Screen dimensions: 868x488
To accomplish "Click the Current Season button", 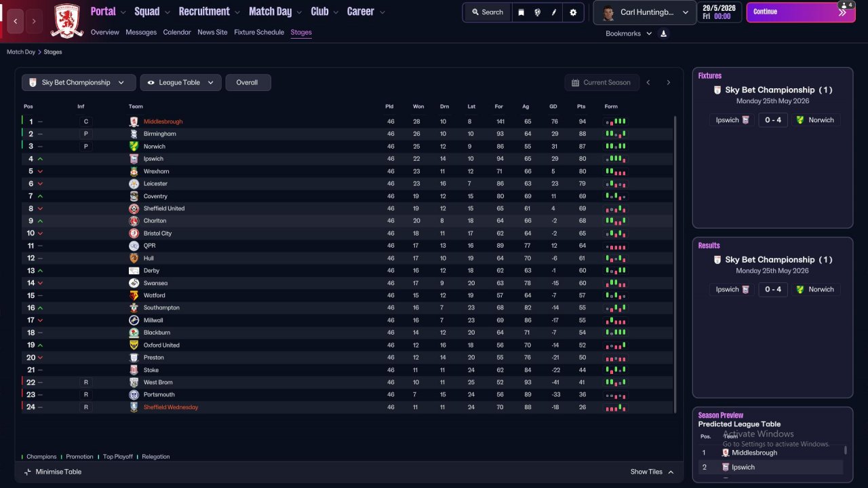I will [601, 83].
